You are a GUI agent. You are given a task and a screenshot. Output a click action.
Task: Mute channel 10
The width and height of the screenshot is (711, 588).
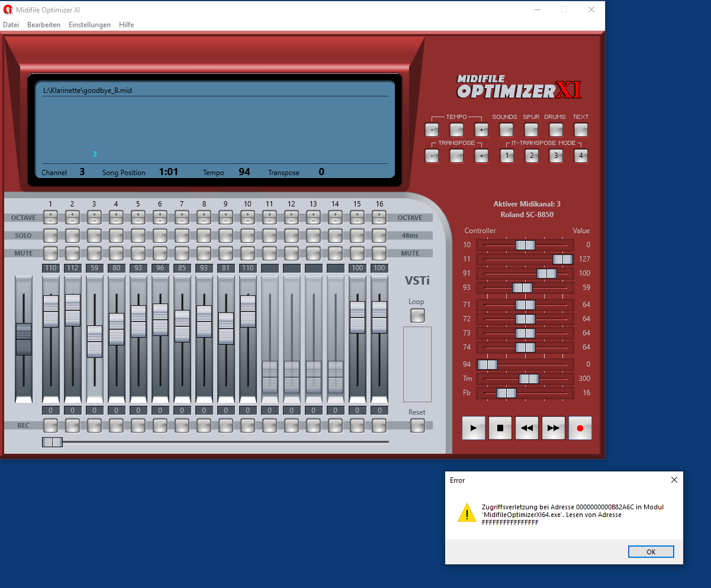click(247, 253)
